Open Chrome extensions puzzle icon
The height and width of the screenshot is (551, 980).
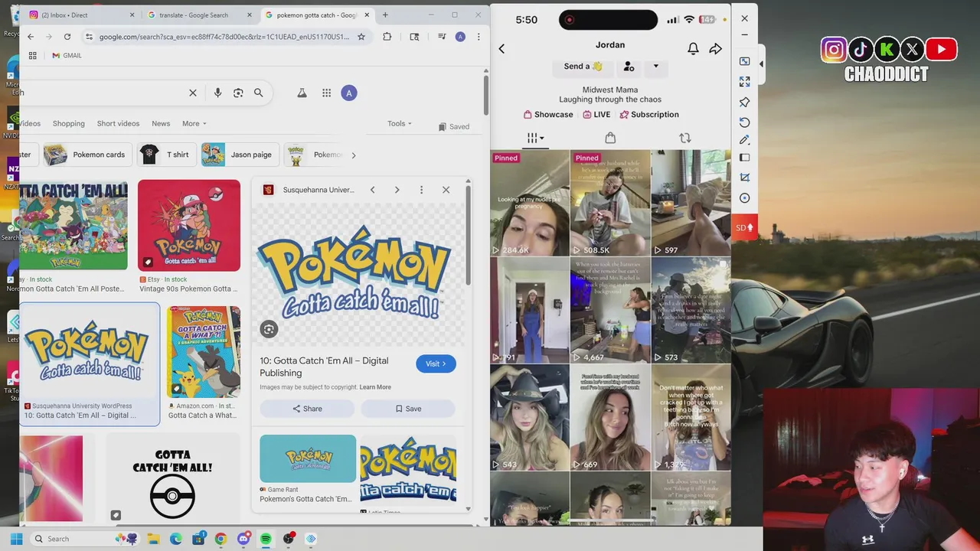387,37
